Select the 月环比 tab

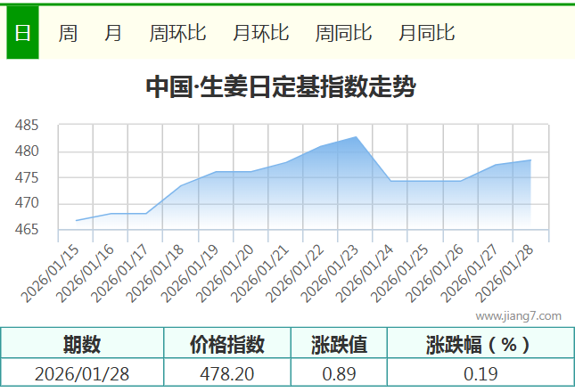[260, 33]
